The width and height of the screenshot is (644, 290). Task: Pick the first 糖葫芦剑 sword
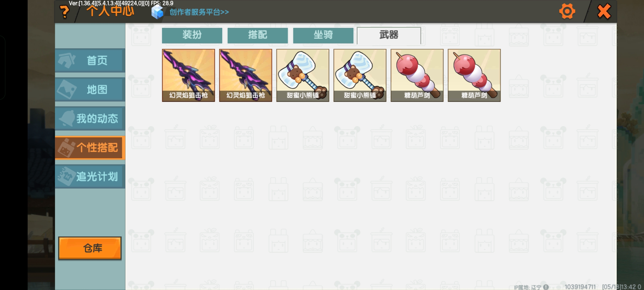[417, 75]
